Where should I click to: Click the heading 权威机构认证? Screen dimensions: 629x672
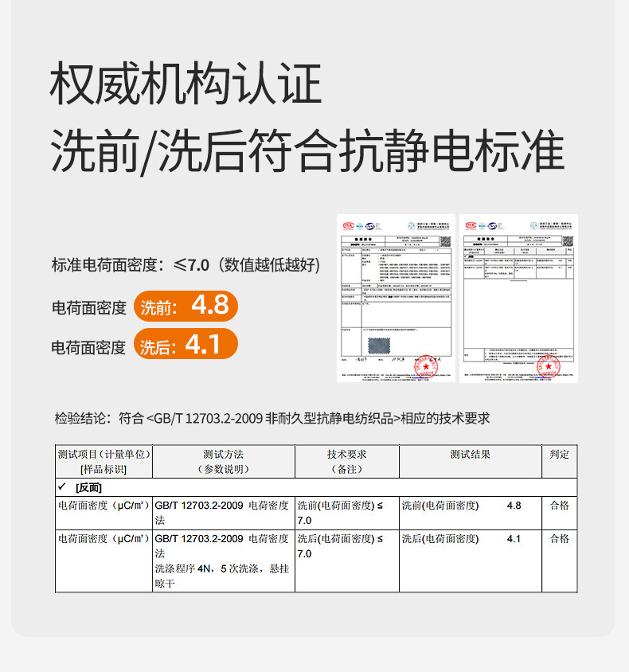click(x=186, y=83)
